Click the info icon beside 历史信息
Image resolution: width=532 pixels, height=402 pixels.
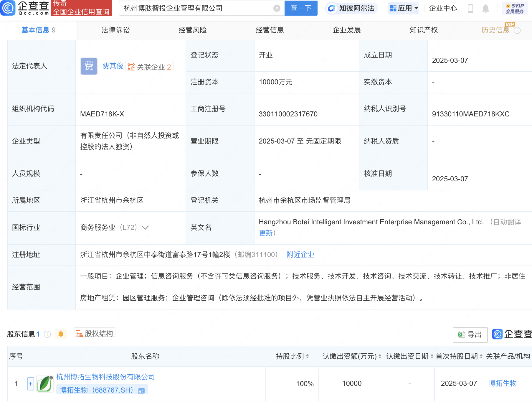517,30
